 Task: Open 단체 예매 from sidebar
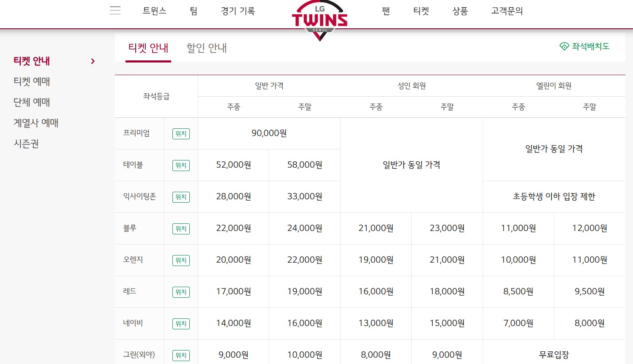[32, 102]
